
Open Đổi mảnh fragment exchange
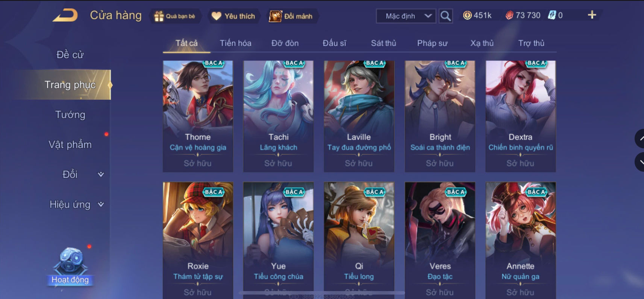[x=291, y=16]
